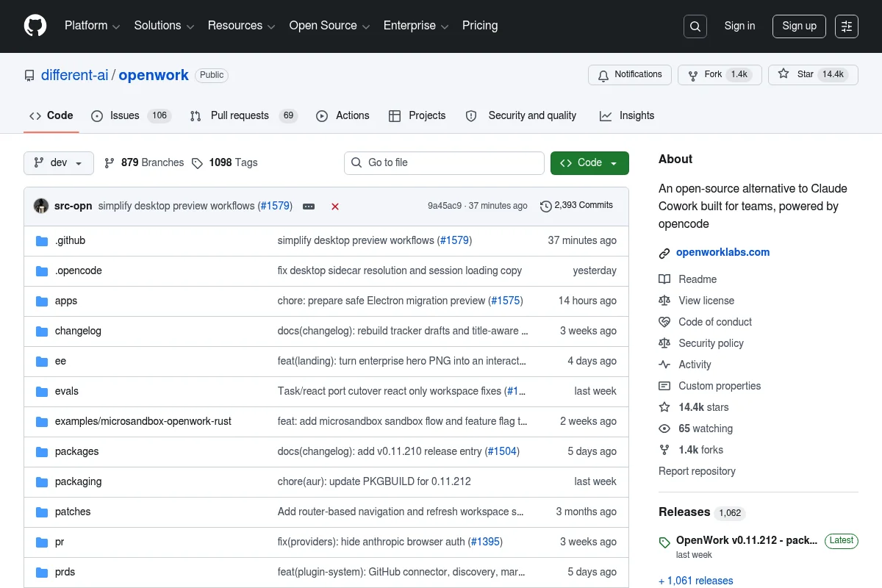The image size is (882, 588).
Task: Click the apps folder icon
Action: pos(42,301)
